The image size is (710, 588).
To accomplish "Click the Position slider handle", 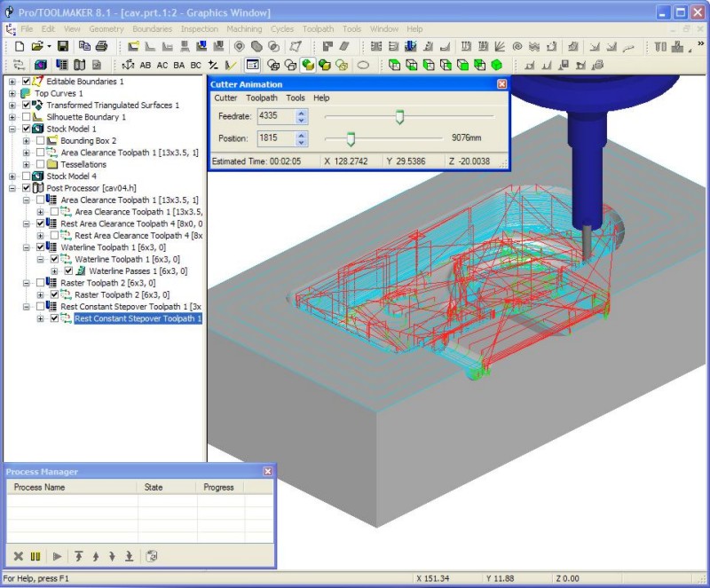I will pyautogui.click(x=351, y=138).
